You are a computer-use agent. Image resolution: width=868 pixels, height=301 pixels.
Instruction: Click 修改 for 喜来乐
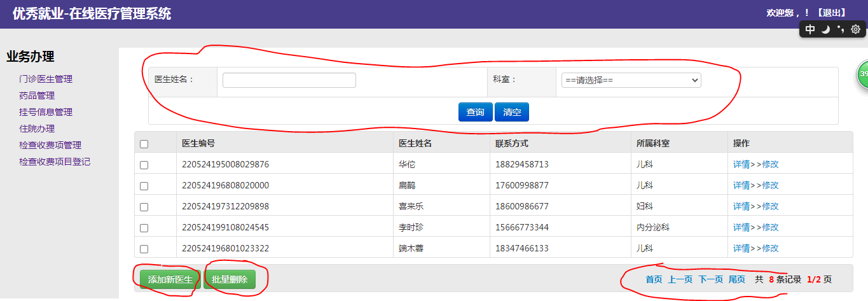(x=770, y=206)
